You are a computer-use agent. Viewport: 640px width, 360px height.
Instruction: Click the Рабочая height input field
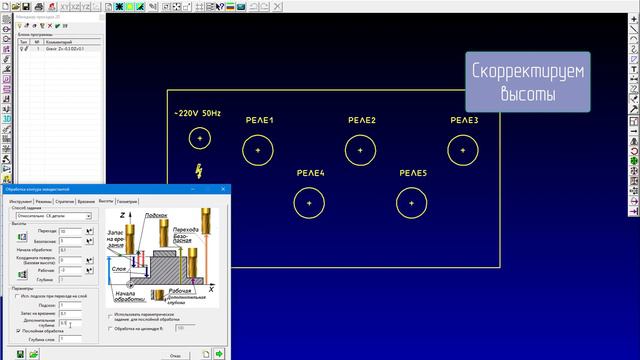tap(71, 270)
